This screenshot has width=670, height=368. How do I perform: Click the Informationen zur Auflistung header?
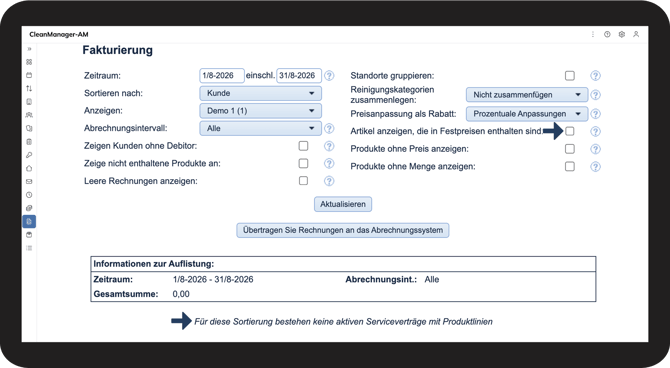pyautogui.click(x=154, y=264)
